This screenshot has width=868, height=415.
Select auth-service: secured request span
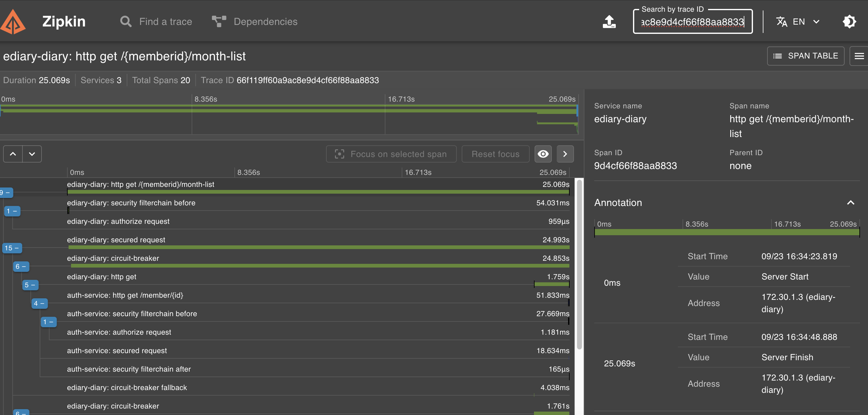[318, 353]
